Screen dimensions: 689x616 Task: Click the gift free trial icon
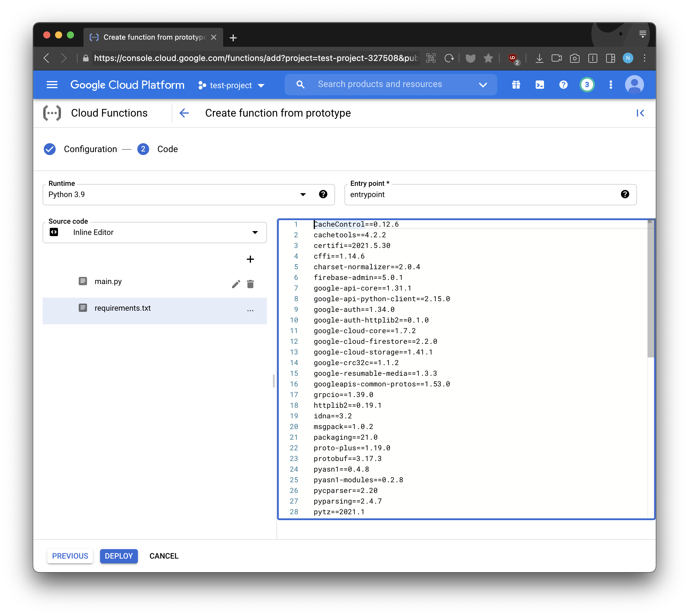point(516,85)
